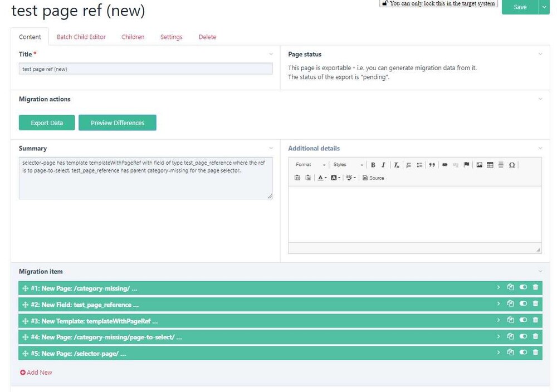Click the drag handle of item #5 selector-page
Image resolution: width=557 pixels, height=392 pixels.
pyautogui.click(x=25, y=354)
